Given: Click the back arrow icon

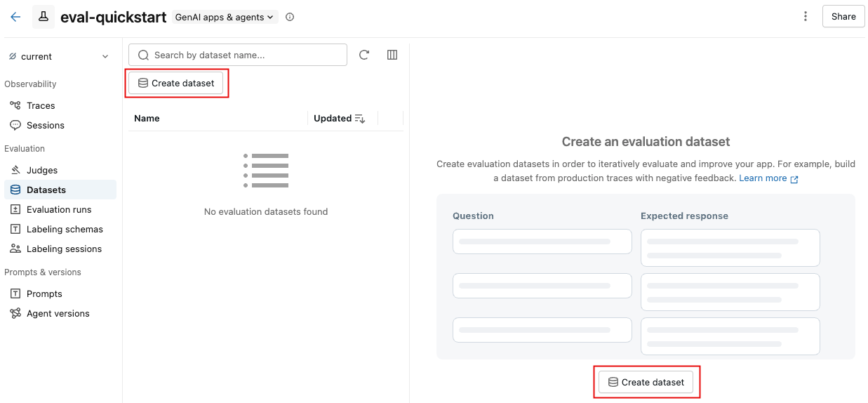Looking at the screenshot, I should point(15,17).
